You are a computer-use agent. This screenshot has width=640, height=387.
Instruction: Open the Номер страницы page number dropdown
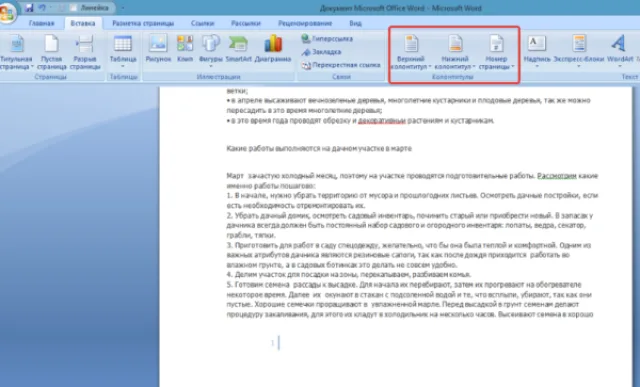[x=496, y=52]
